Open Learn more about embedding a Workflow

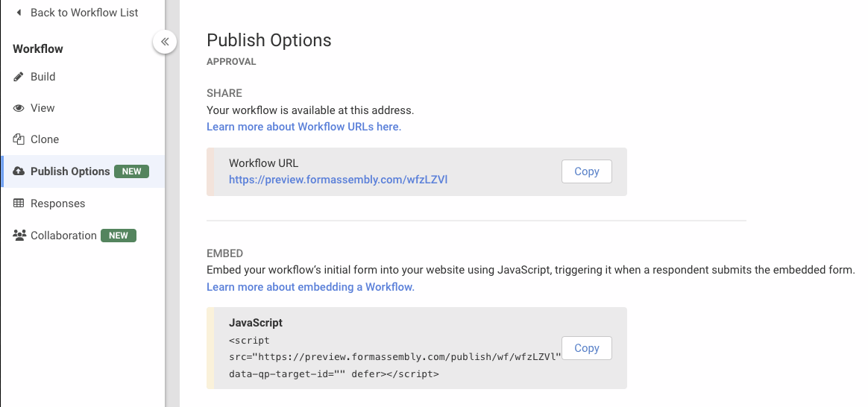(310, 287)
